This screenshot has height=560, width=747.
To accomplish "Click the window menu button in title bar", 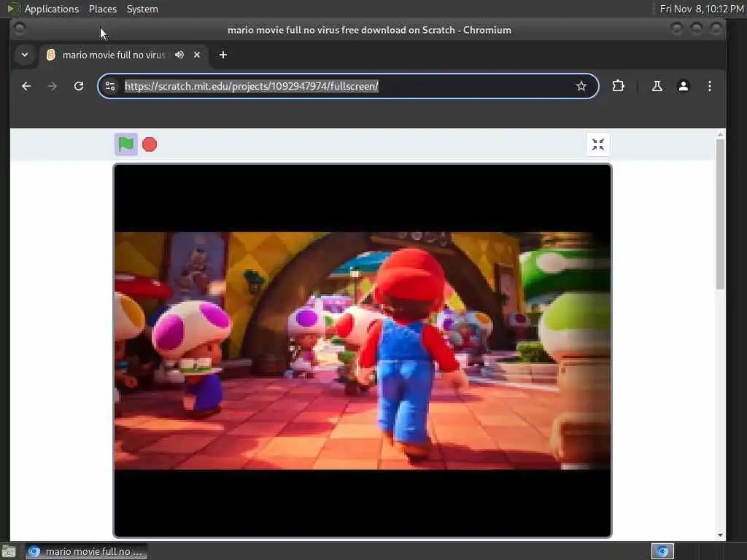I will pyautogui.click(x=20, y=29).
